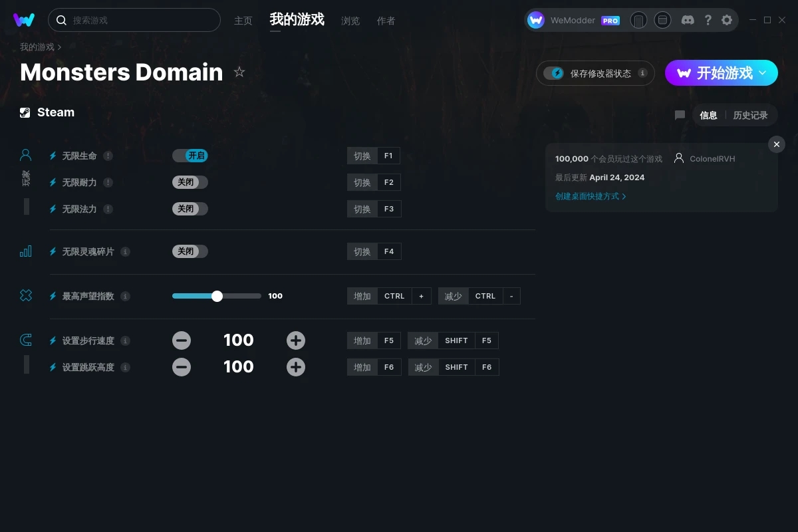Click 设置步行速度 value 100
The image size is (798, 532).
(239, 340)
